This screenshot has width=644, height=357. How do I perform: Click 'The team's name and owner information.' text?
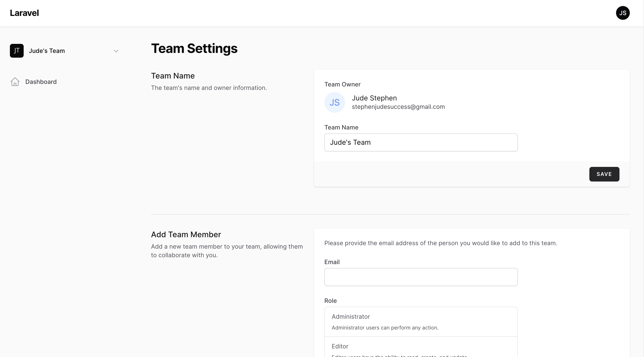(209, 88)
